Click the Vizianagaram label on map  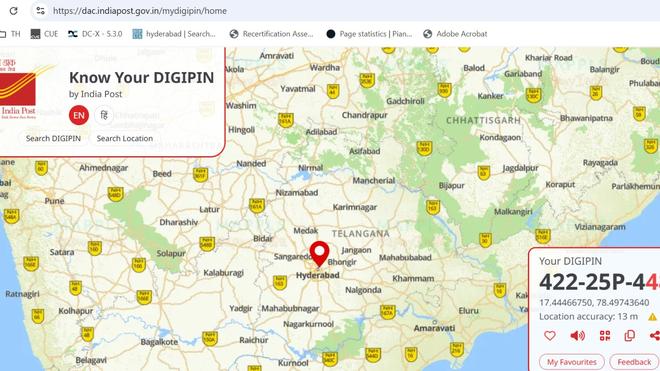(600, 227)
